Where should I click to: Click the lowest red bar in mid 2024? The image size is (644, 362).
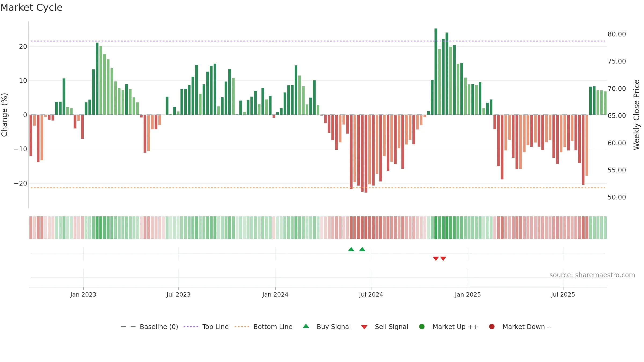point(366,154)
